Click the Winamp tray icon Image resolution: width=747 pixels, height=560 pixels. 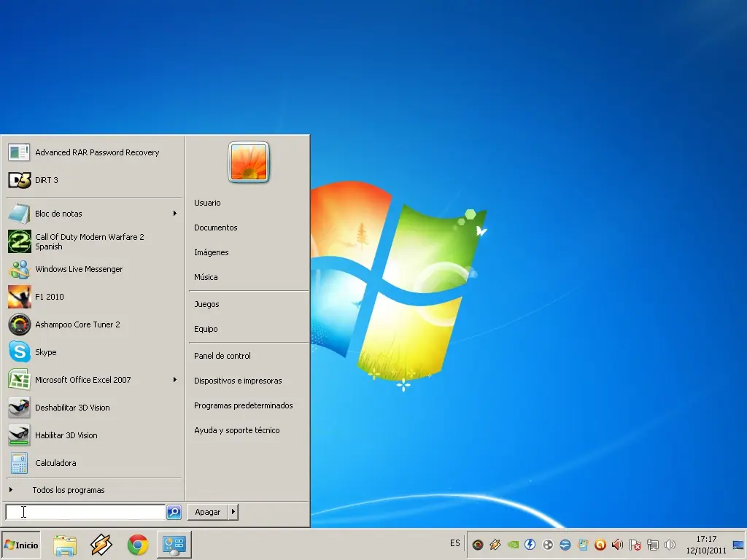495,544
